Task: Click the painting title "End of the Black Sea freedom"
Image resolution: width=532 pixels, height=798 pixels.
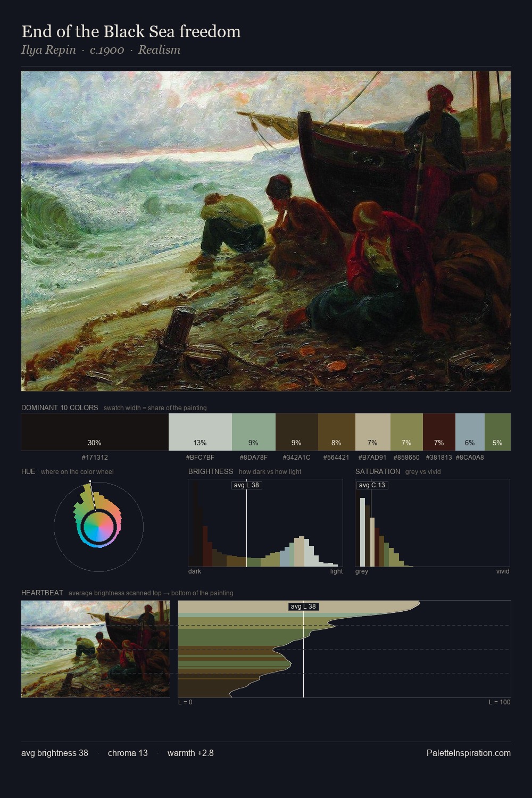Action: pyautogui.click(x=131, y=31)
